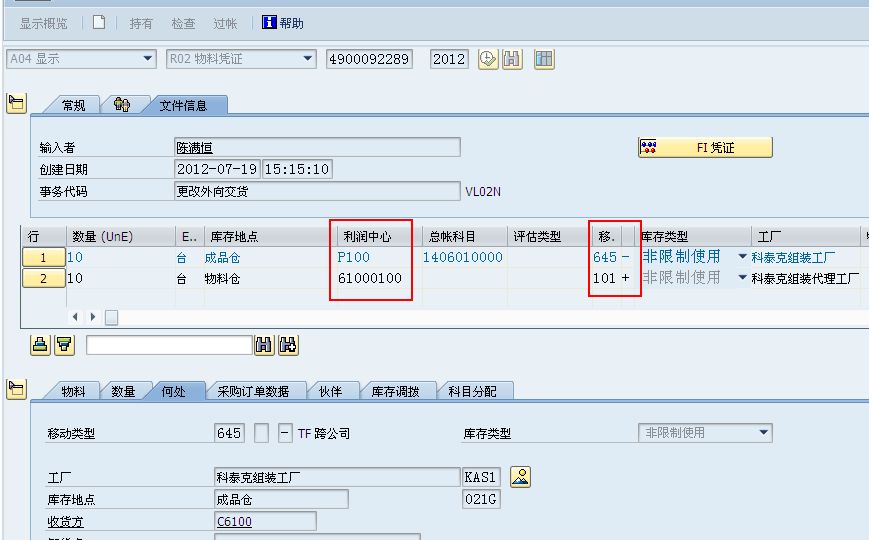Click the search input under item table
The width and height of the screenshot is (869, 540).
170,345
